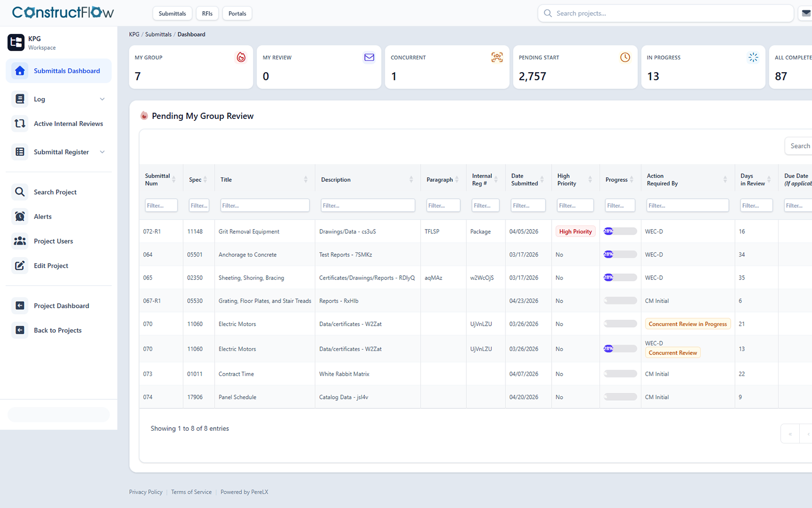Click the Pending Start clock icon
The height and width of the screenshot is (508, 812).
point(625,57)
